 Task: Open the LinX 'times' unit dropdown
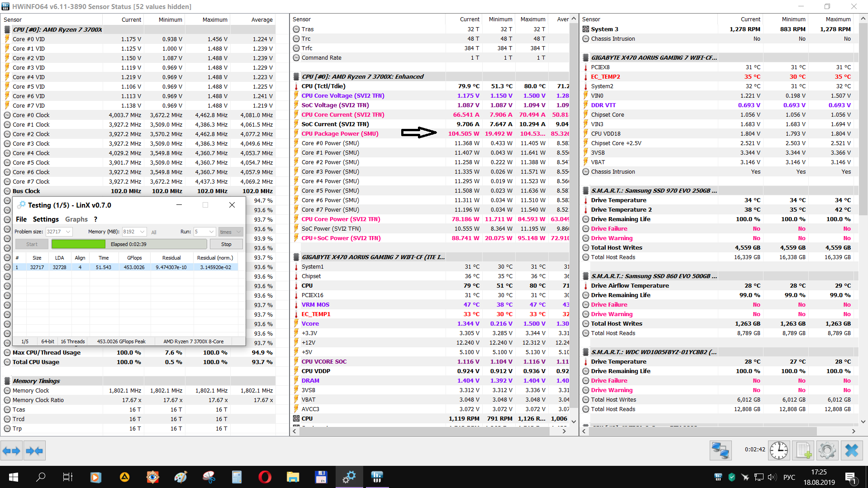click(x=230, y=232)
